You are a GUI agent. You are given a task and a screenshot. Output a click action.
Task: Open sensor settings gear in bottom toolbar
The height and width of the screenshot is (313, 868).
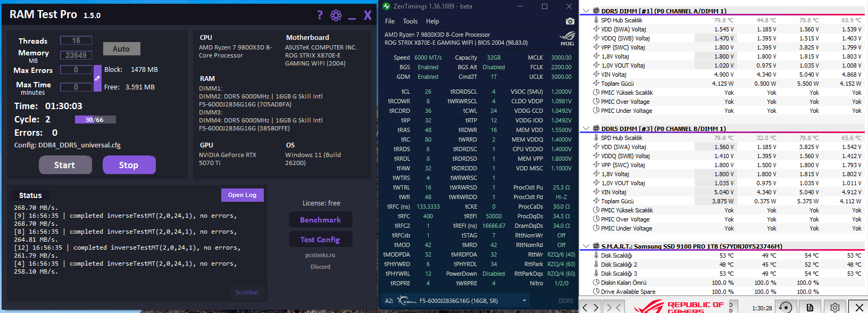click(x=834, y=307)
